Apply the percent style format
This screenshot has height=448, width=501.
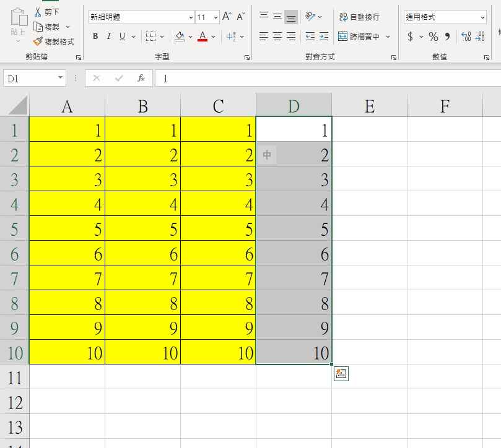pyautogui.click(x=433, y=37)
